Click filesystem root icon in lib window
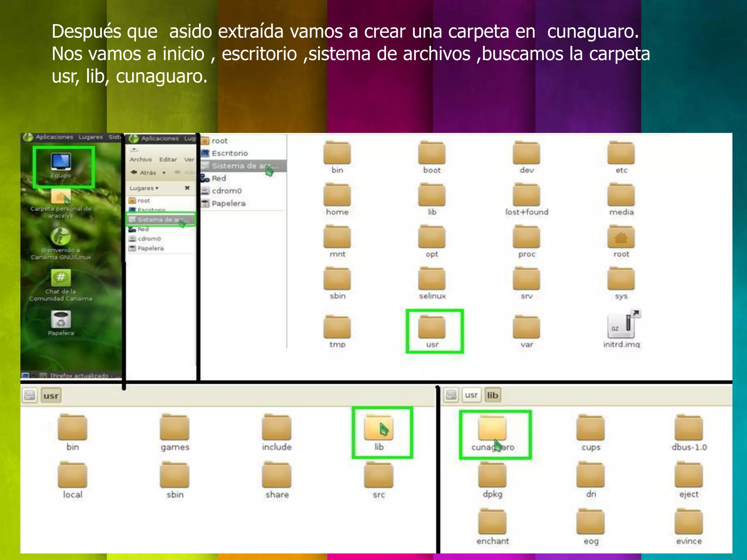 [451, 395]
